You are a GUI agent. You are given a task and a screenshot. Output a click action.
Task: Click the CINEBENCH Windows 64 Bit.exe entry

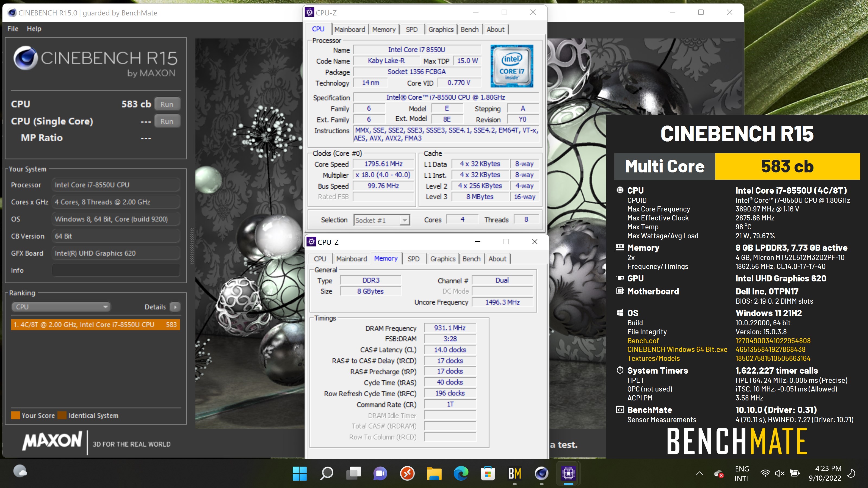coord(677,349)
